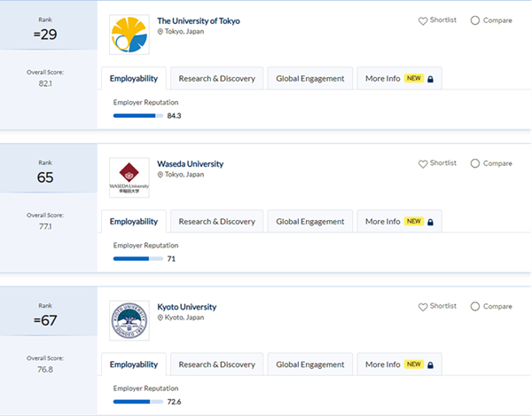Screen dimensions: 532x416
Task: Click the lock icon on Waseda More Info tab
Action: tap(430, 222)
